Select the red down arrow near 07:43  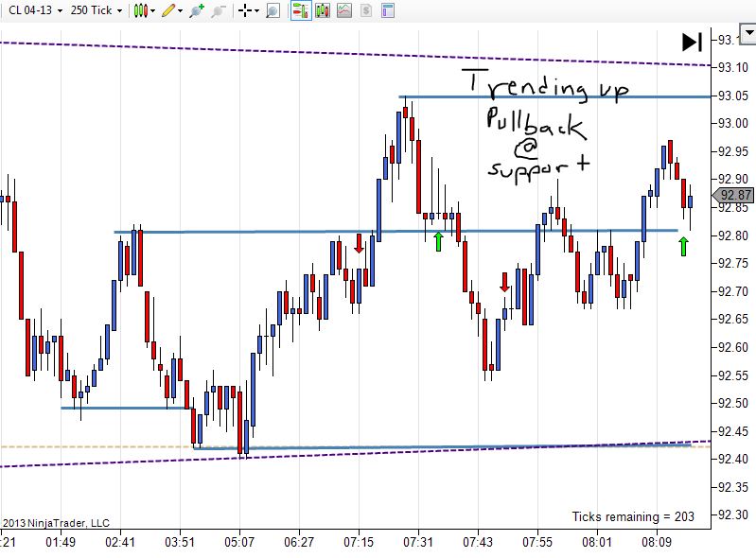tap(504, 282)
